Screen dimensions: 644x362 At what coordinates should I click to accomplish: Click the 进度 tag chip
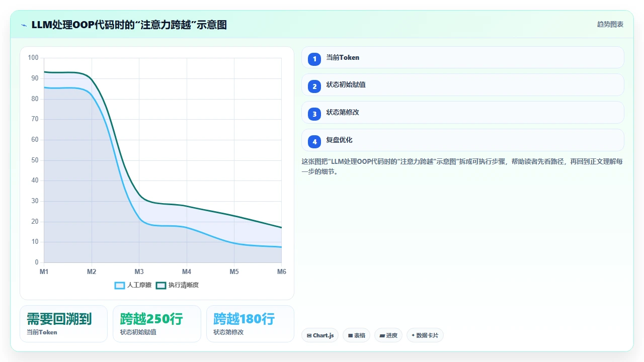(388, 335)
